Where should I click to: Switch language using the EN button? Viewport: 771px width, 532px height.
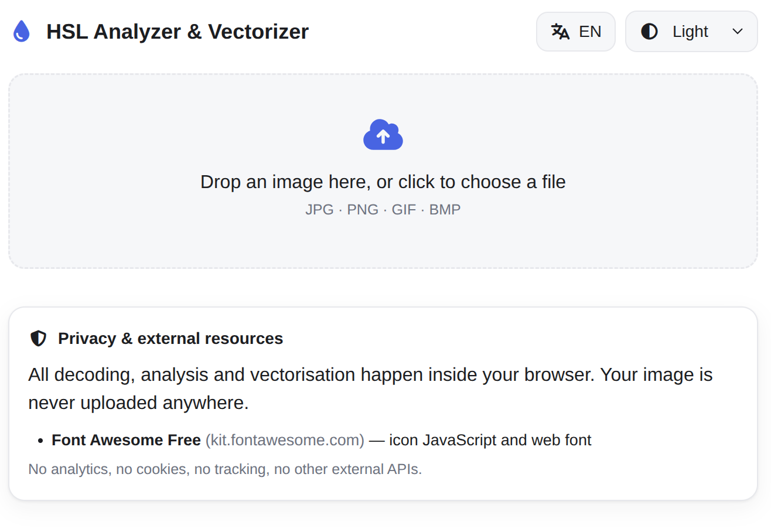tap(576, 32)
